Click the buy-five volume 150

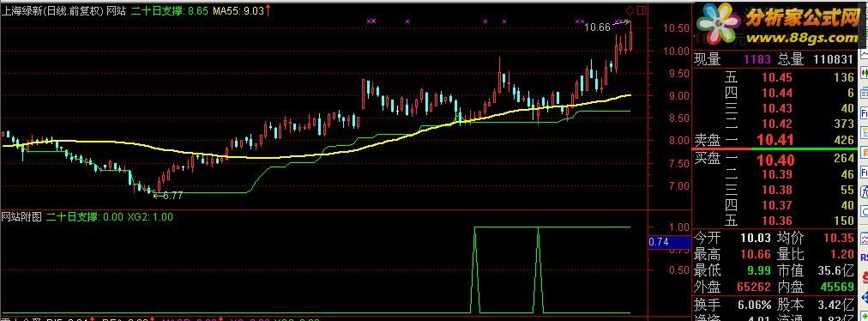click(845, 221)
